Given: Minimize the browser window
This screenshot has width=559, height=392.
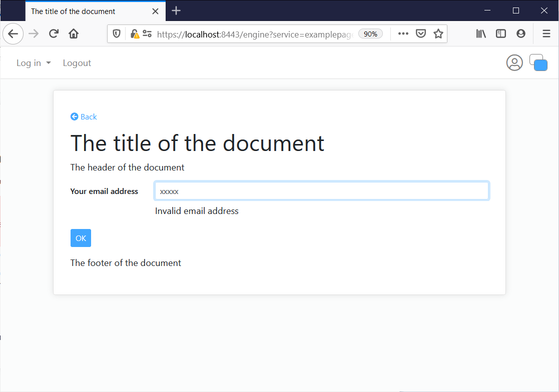Looking at the screenshot, I should click(487, 10).
